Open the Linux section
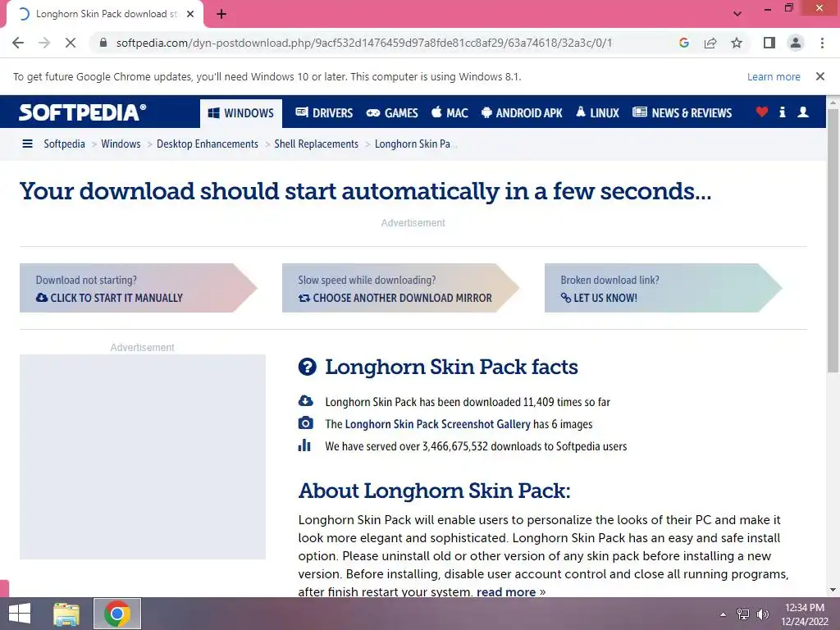The height and width of the screenshot is (630, 840). pos(597,113)
